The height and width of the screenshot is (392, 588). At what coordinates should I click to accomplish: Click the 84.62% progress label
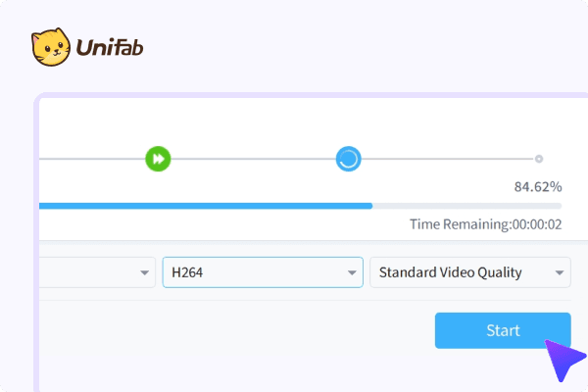coord(538,186)
